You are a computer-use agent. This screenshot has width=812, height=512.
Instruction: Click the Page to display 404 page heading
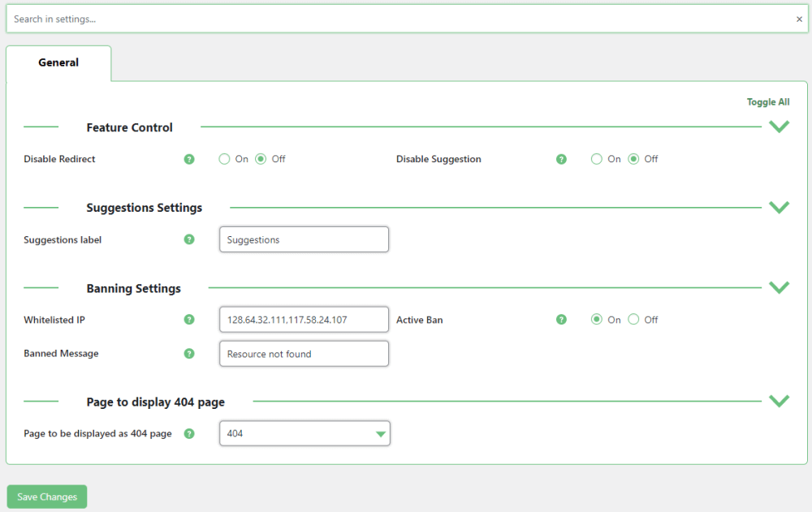[155, 402]
